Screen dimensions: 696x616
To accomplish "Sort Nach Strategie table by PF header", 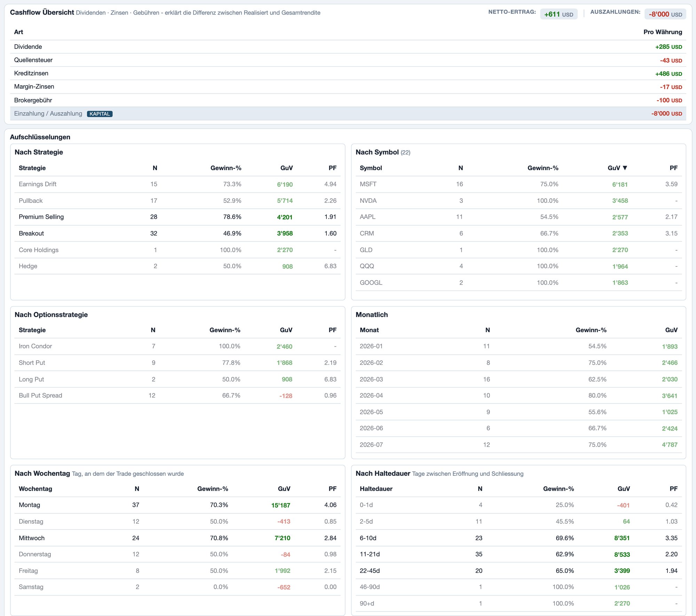I will 332,168.
